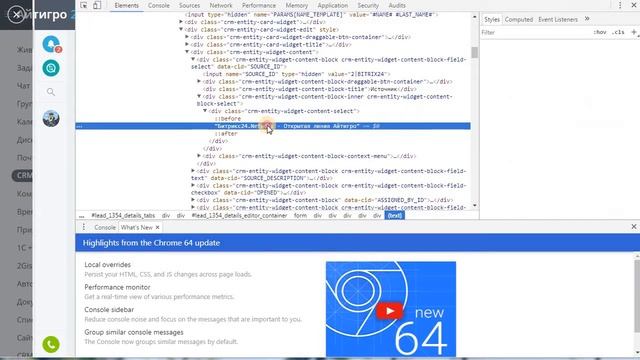Toggle the :hov element state button
This screenshot has height=360, width=640.
(600, 32)
